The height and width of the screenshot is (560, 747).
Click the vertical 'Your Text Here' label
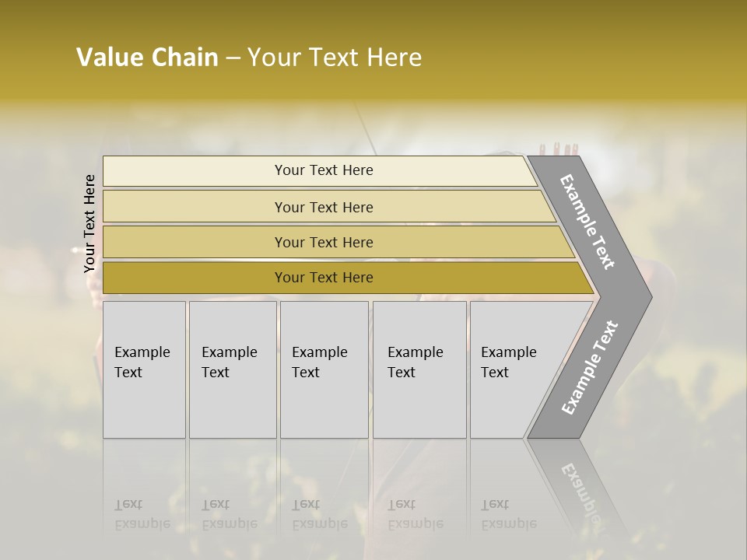[89, 223]
